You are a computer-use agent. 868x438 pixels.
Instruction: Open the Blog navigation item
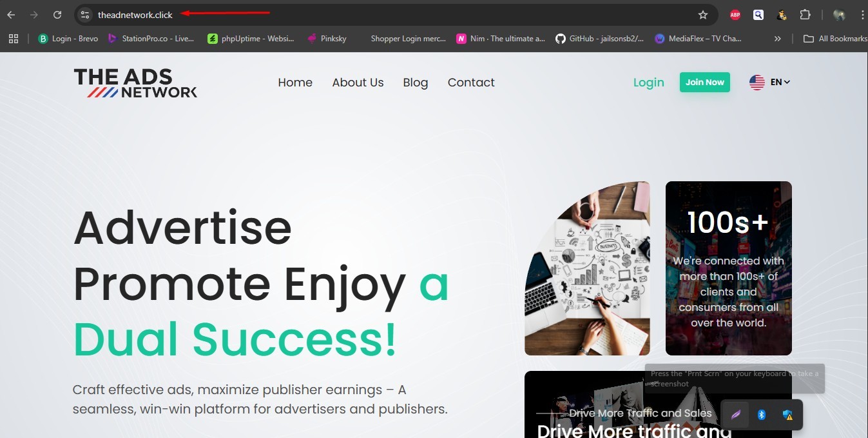(416, 83)
